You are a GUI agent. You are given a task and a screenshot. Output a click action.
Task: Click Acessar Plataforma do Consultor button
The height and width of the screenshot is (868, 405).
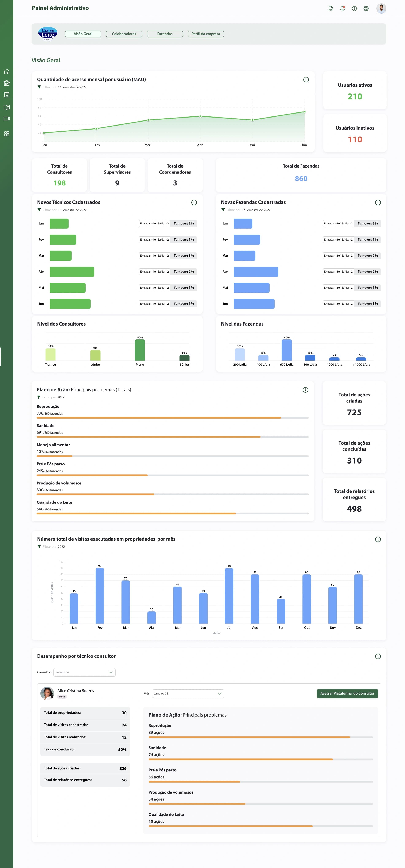point(347,693)
